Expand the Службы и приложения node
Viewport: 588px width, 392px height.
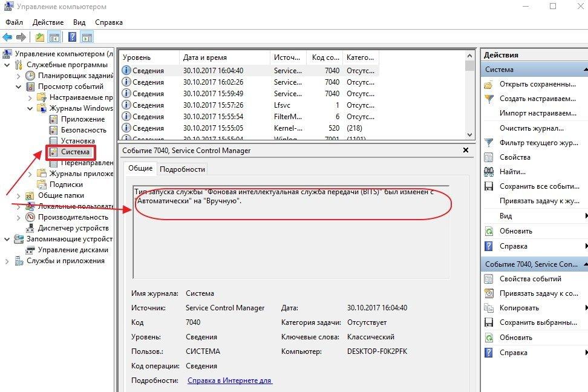click(x=7, y=261)
